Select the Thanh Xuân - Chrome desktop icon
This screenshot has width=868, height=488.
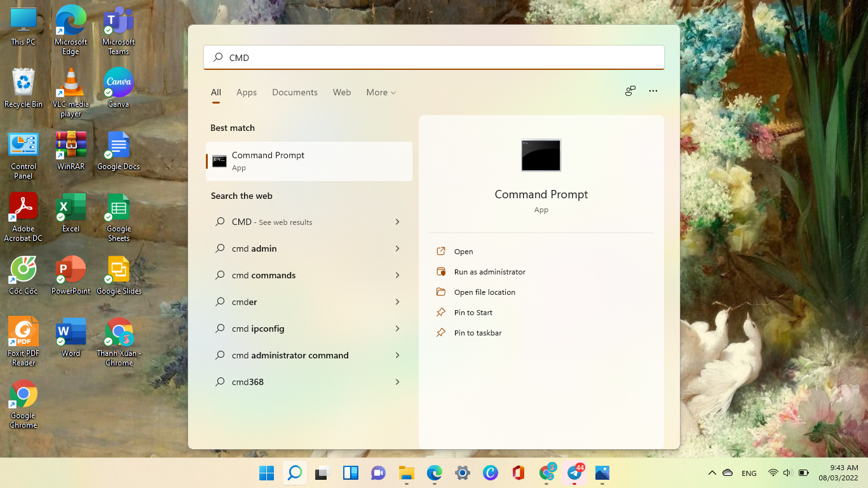[x=119, y=342]
